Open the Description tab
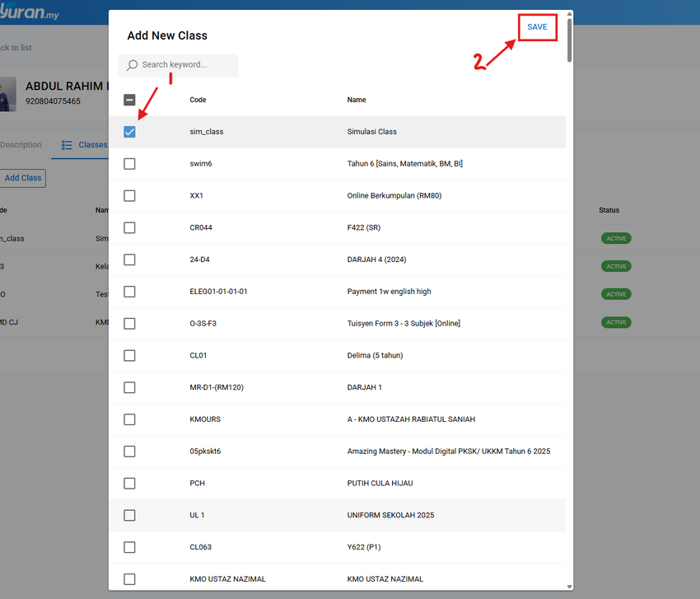The height and width of the screenshot is (599, 700). 21,145
